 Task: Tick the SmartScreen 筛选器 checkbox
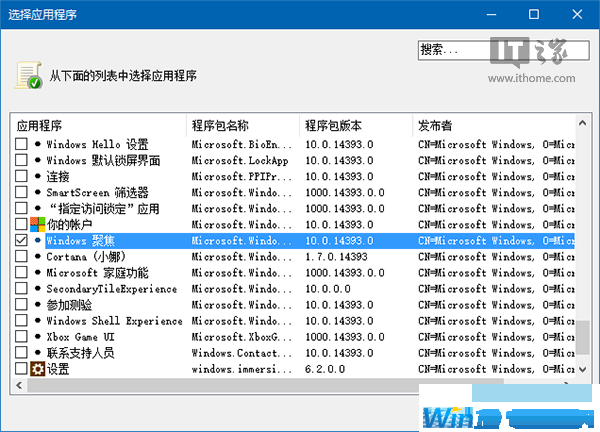pos(21,193)
